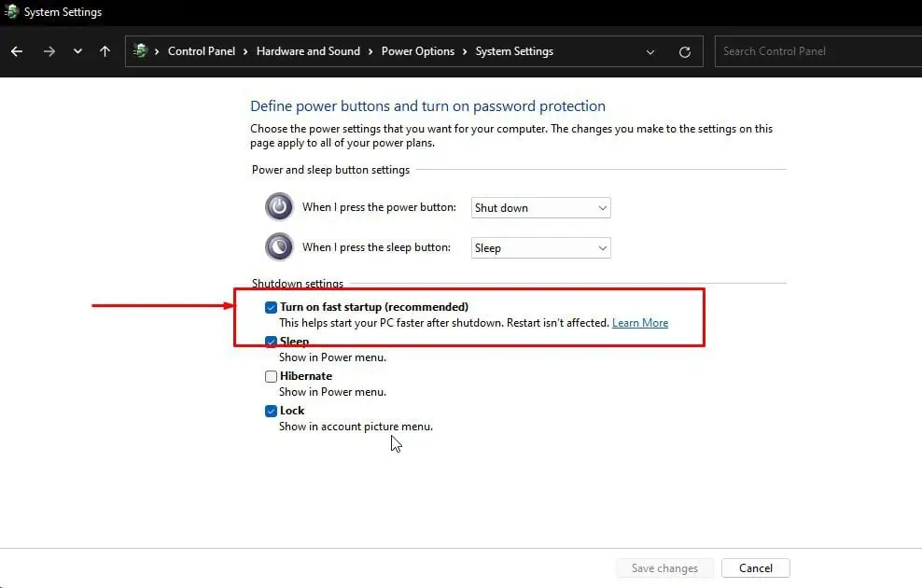Toggle the Sleep checkbox
Screen dimensions: 922x588
(271, 342)
